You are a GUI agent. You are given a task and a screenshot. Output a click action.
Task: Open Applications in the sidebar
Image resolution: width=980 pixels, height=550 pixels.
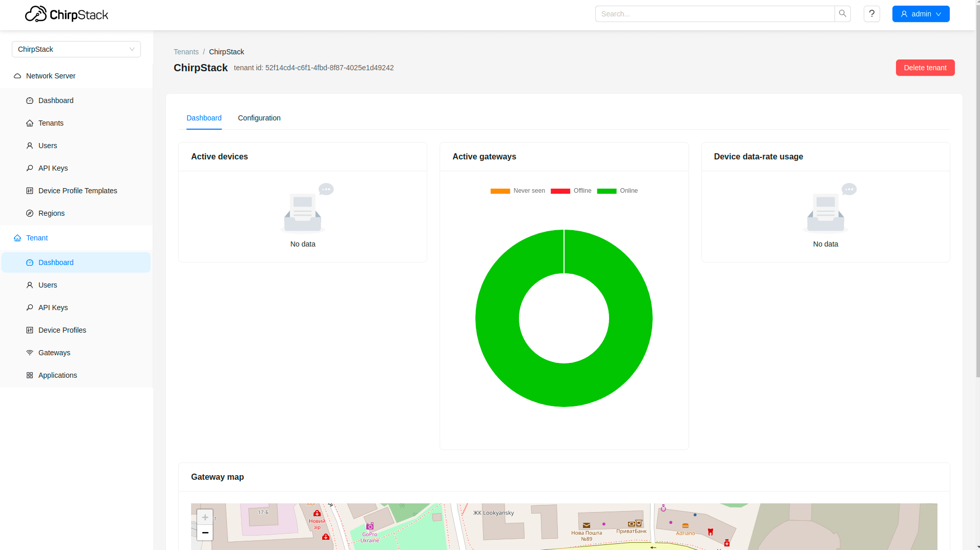[x=57, y=375]
